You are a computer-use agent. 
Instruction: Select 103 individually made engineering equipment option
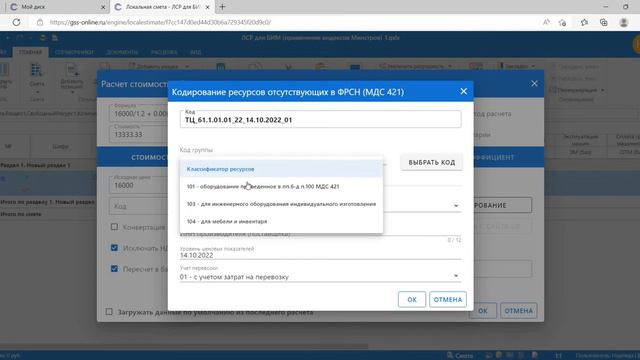[281, 204]
